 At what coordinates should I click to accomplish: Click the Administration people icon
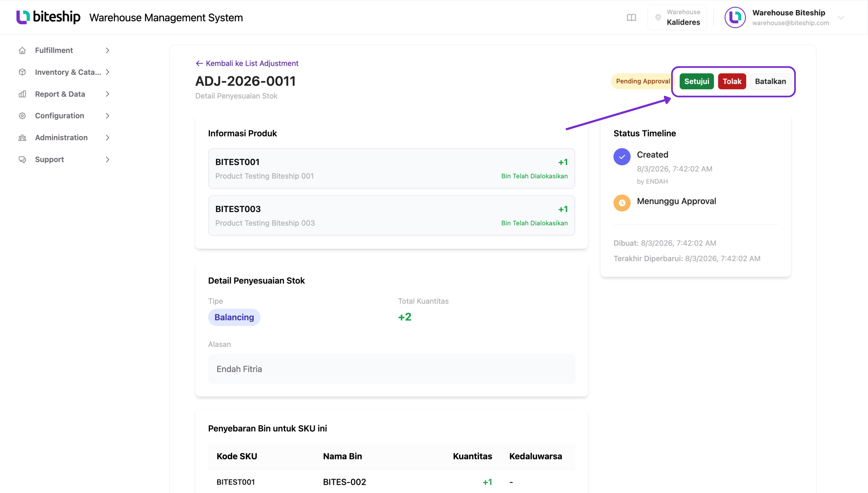click(22, 138)
